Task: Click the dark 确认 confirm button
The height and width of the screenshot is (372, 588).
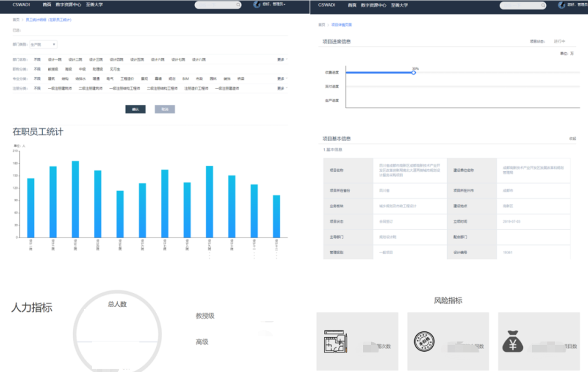Action: pyautogui.click(x=136, y=109)
